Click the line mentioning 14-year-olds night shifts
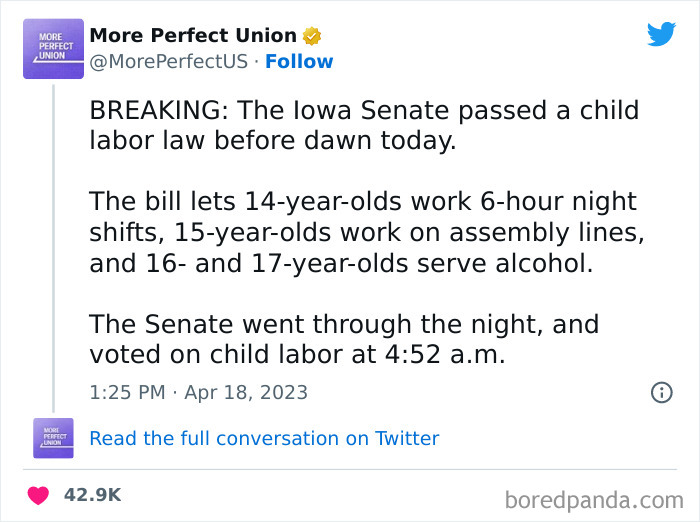This screenshot has width=700, height=522. pos(362,201)
